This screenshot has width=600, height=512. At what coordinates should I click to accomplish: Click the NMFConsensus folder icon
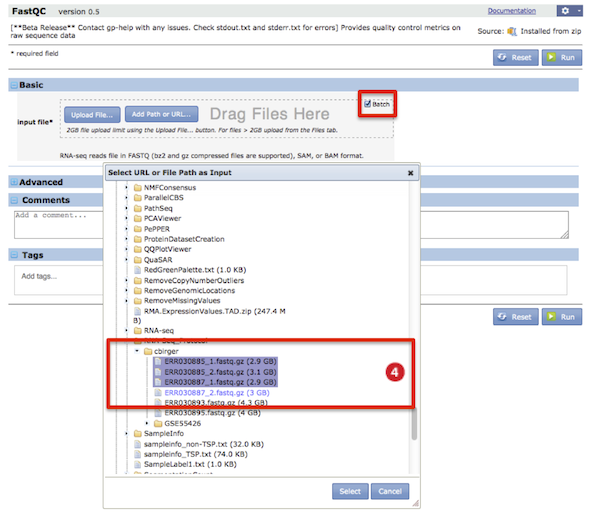tap(139, 189)
